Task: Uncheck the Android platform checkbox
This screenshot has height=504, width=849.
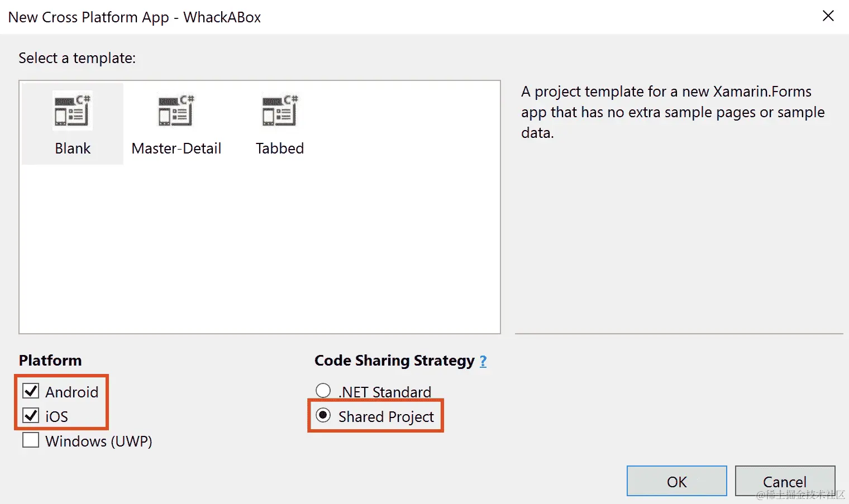Action: 31,391
